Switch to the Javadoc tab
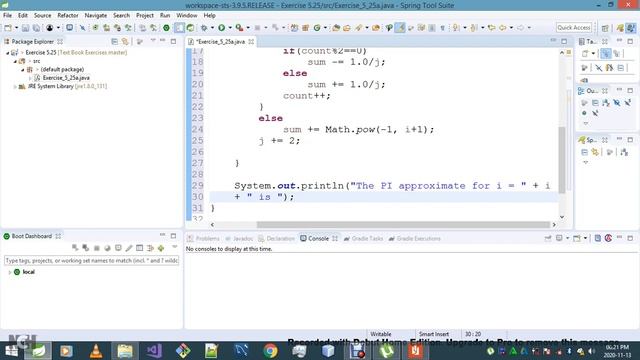Image resolution: width=640 pixels, height=360 pixels. click(x=239, y=238)
